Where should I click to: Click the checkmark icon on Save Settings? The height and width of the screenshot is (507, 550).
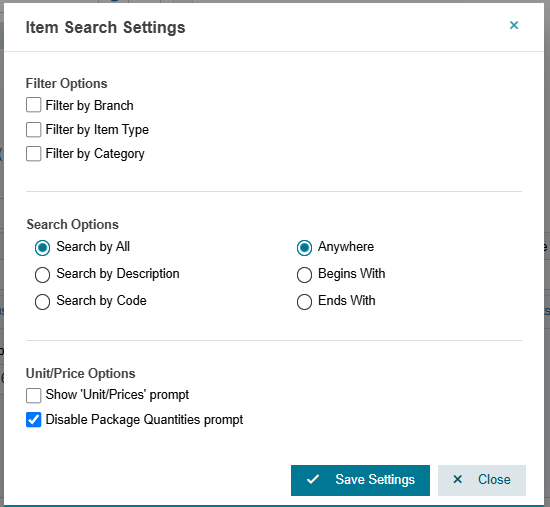click(x=313, y=479)
